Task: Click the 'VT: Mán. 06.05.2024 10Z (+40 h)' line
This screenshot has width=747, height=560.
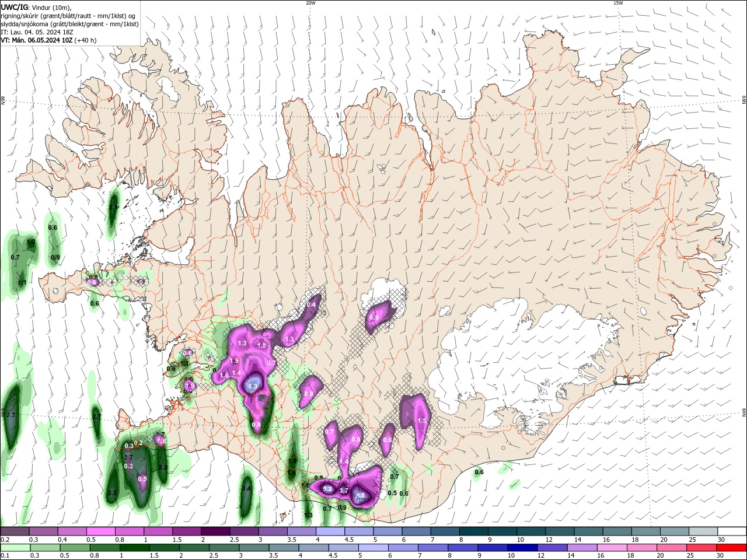Action: 48,40
